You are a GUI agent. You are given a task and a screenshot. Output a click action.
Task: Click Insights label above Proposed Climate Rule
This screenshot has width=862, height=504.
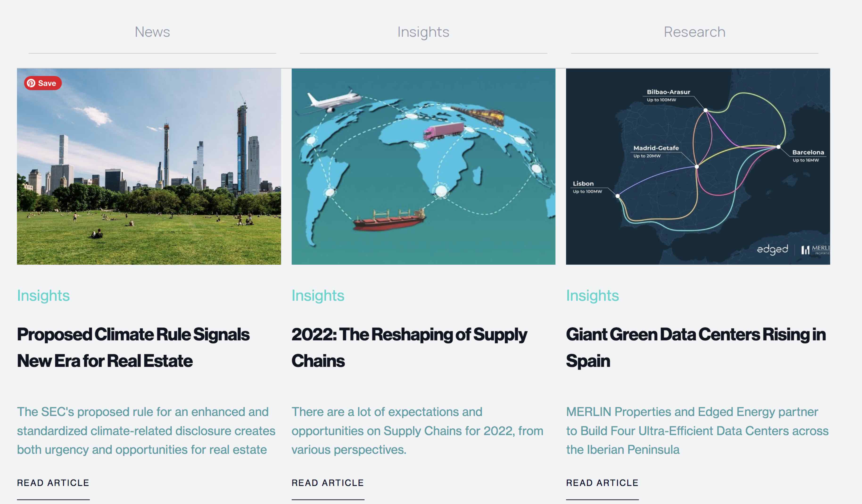[x=43, y=295]
